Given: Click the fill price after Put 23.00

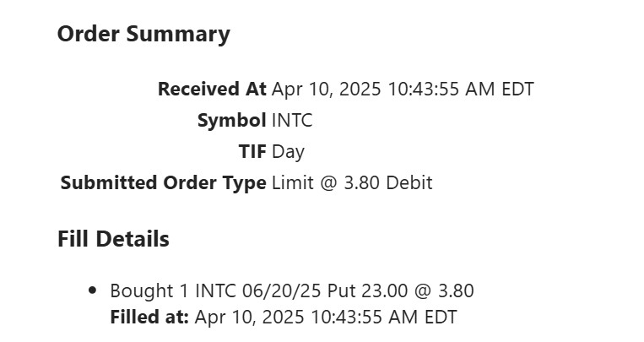Looking at the screenshot, I should [455, 291].
